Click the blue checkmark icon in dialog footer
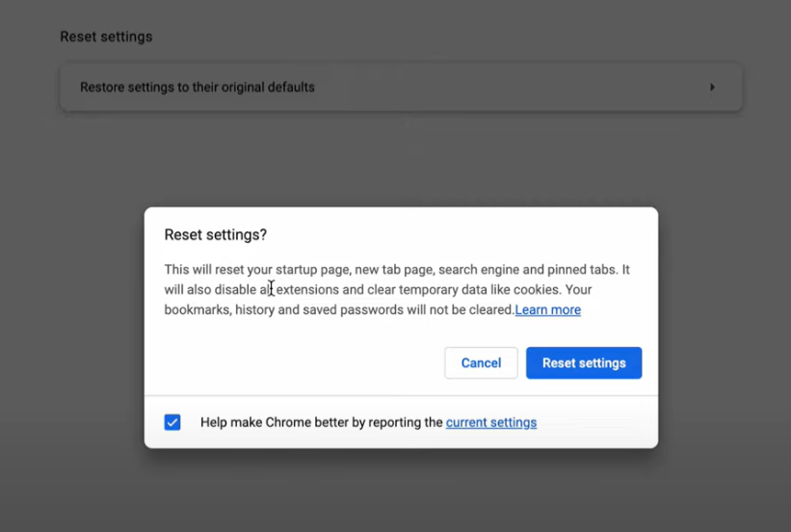 pyautogui.click(x=172, y=422)
